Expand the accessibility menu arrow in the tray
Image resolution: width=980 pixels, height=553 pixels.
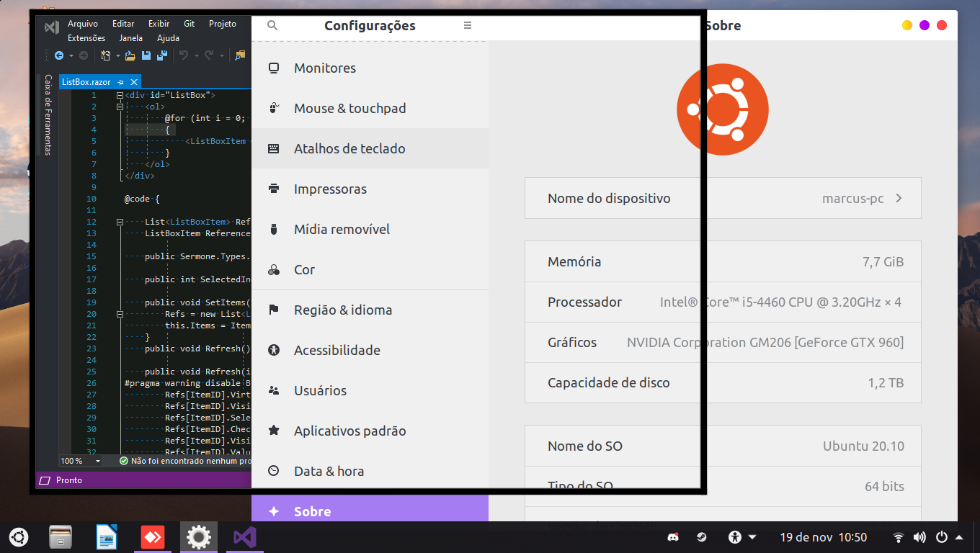(x=752, y=536)
